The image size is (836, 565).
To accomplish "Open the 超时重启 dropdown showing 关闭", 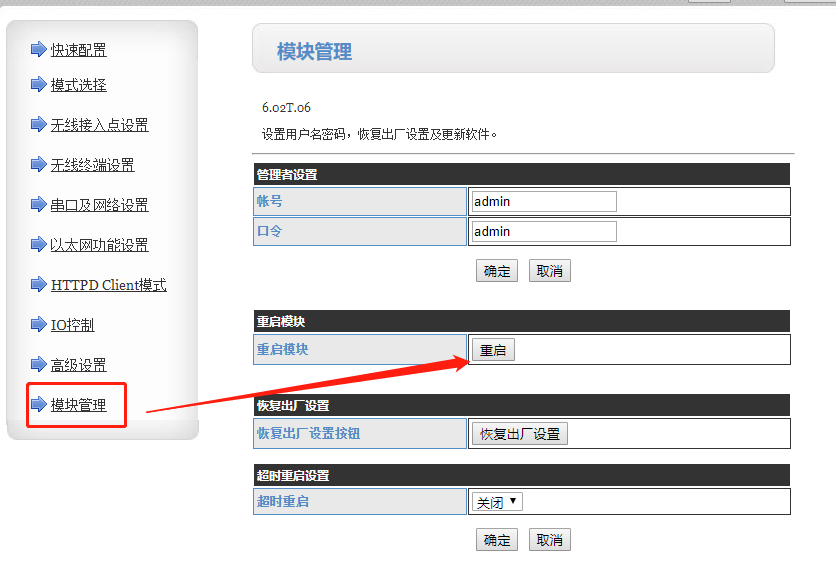I will point(497,501).
